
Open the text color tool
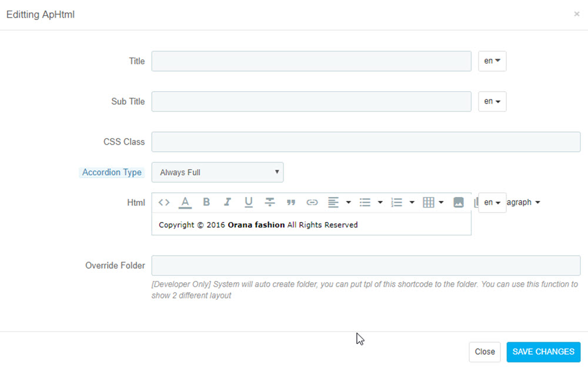(185, 203)
